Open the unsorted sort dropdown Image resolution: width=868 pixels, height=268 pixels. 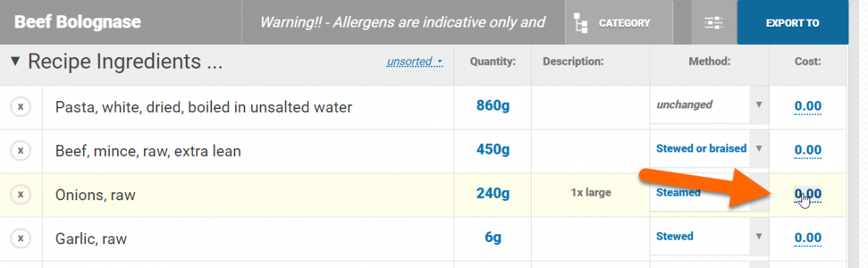pos(415,62)
